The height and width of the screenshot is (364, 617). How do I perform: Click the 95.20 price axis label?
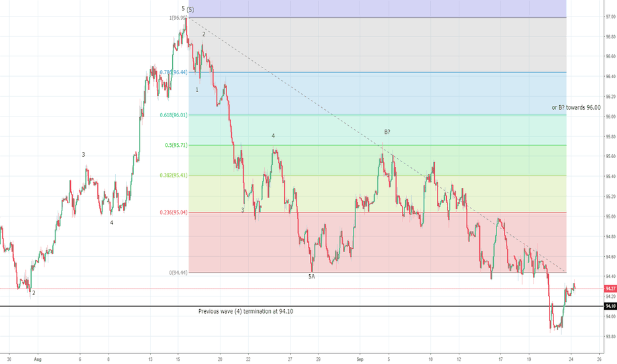tap(610, 197)
